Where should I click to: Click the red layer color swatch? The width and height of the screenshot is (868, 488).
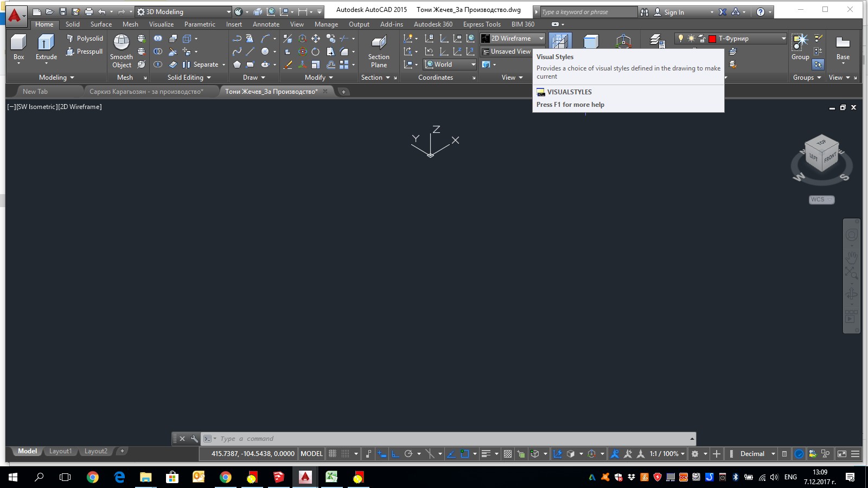click(x=712, y=38)
